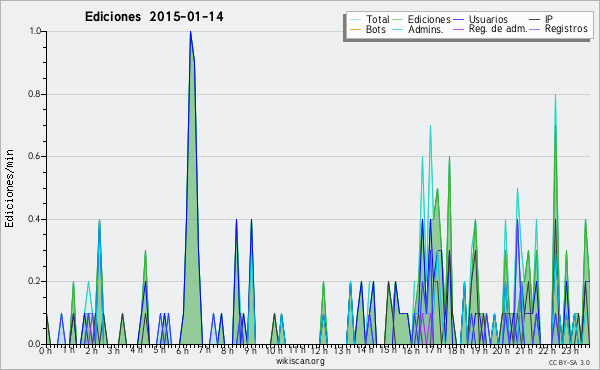
Task: Click the y-axis value 1.0
Action: (x=35, y=31)
